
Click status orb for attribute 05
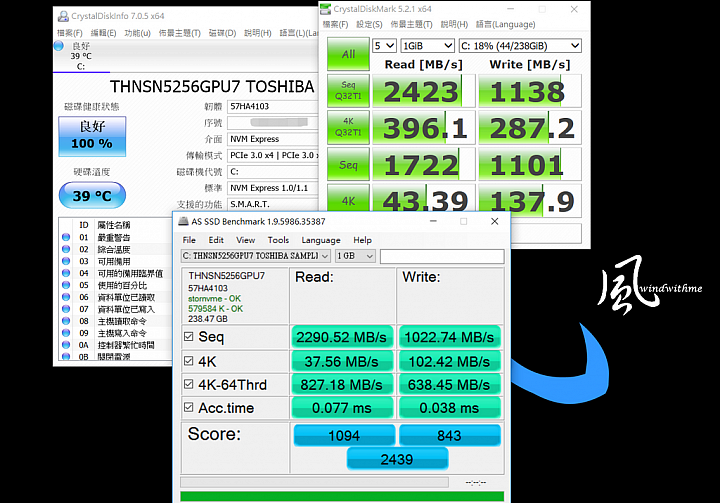(66, 285)
